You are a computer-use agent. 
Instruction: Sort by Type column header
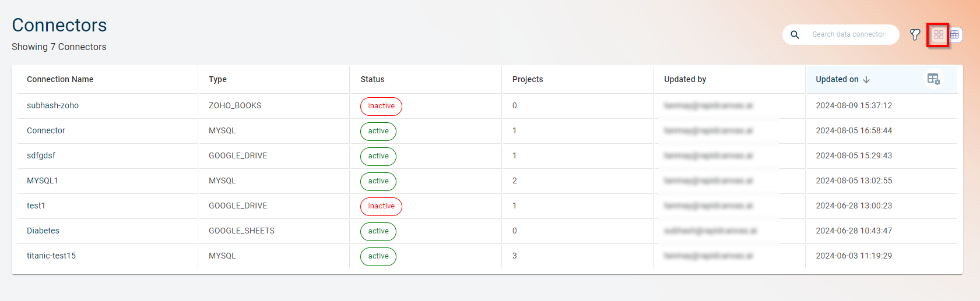coord(217,79)
